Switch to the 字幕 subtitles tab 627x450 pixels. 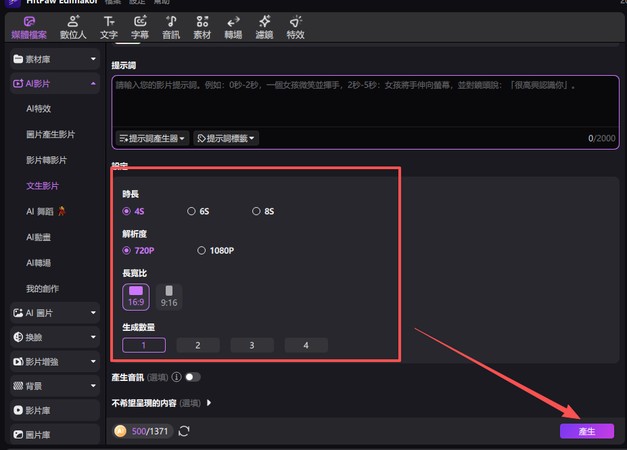pos(140,28)
